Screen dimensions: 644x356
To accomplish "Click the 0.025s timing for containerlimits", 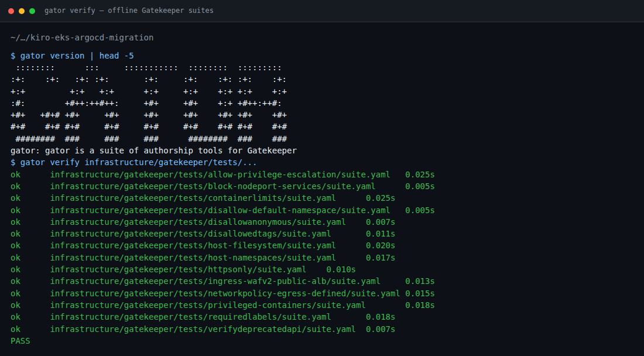I will 381,198.
